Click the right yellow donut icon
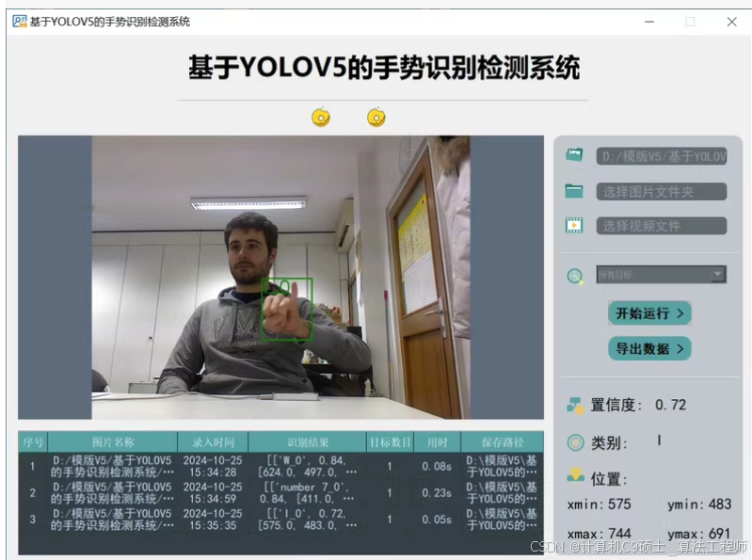The height and width of the screenshot is (560, 752). tap(376, 117)
